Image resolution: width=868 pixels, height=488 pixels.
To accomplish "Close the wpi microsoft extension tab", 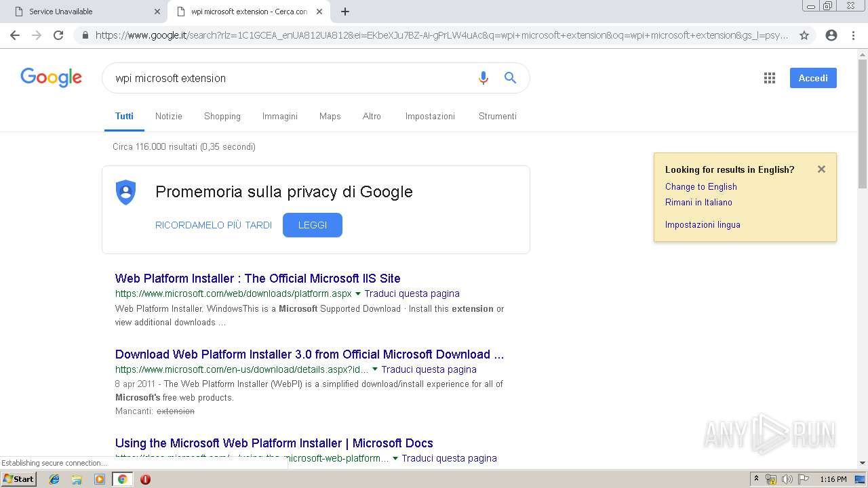I will coord(319,12).
